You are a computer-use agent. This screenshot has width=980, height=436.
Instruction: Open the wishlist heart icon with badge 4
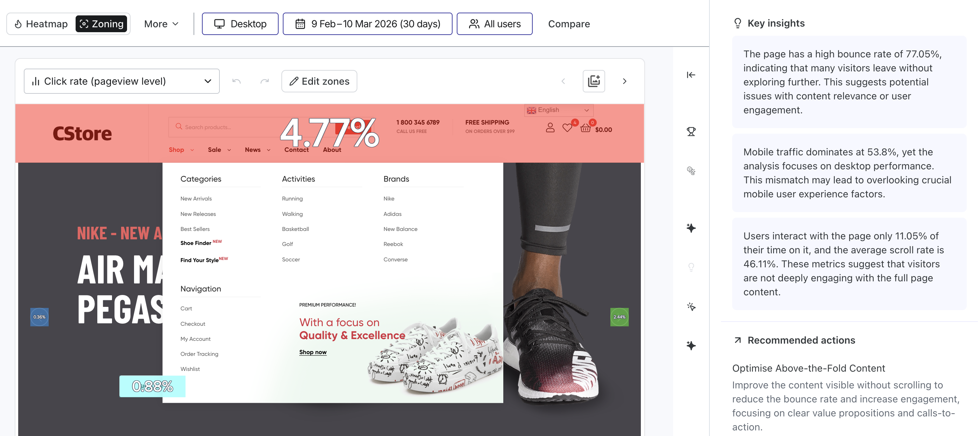[x=567, y=127]
